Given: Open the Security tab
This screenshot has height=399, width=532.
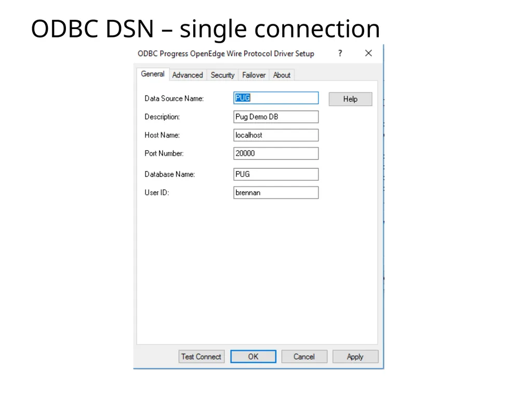Looking at the screenshot, I should (222, 75).
